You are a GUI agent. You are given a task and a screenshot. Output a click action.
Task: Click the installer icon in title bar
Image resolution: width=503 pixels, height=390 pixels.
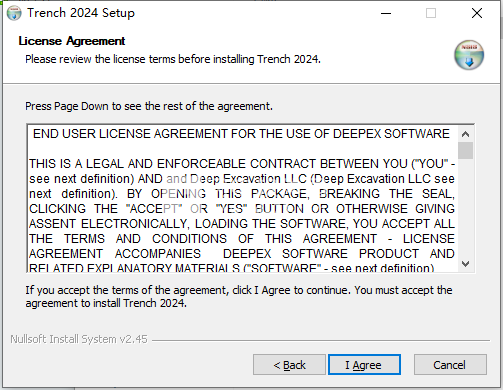[14, 13]
